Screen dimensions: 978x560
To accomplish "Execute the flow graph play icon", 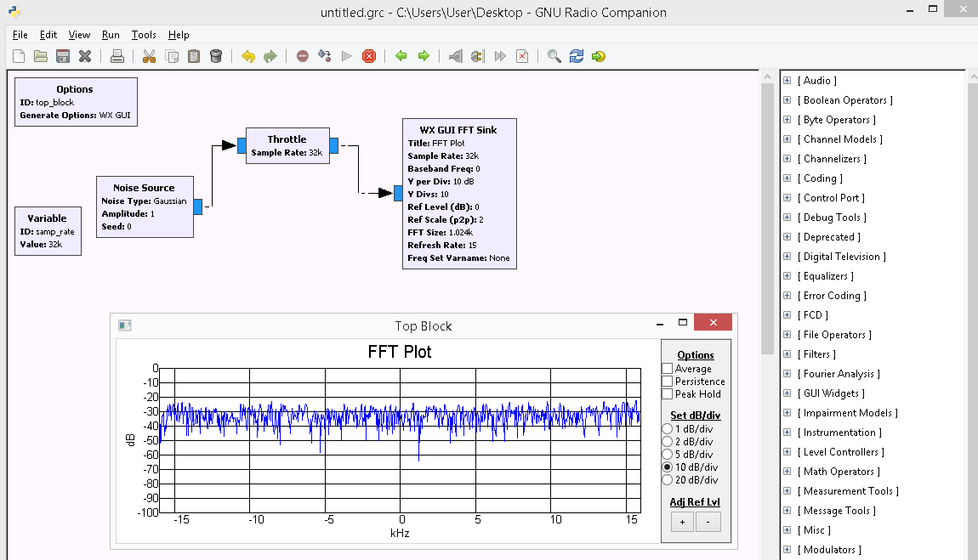I will click(347, 57).
